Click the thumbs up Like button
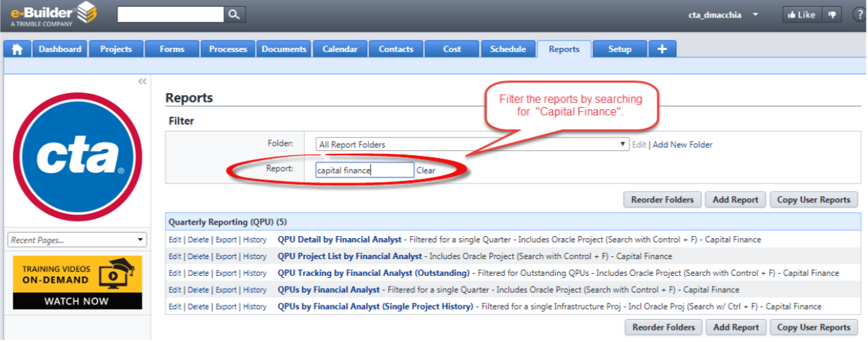The width and height of the screenshot is (868, 342). (x=801, y=15)
